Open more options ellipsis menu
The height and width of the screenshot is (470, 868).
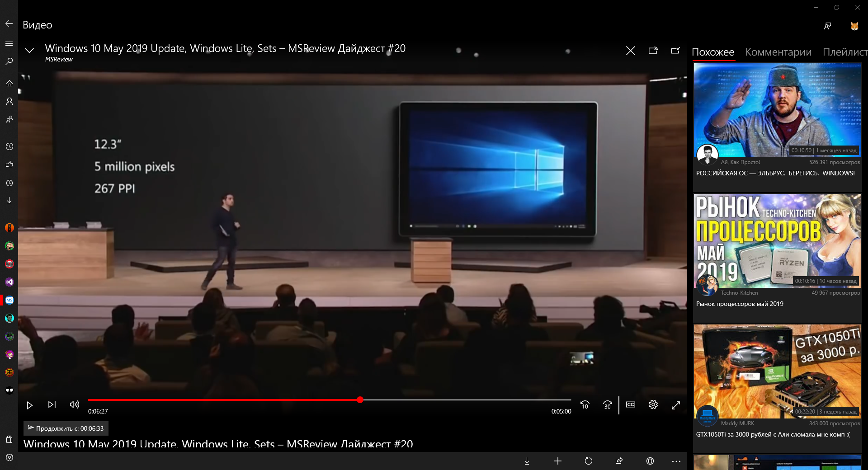[x=676, y=461]
